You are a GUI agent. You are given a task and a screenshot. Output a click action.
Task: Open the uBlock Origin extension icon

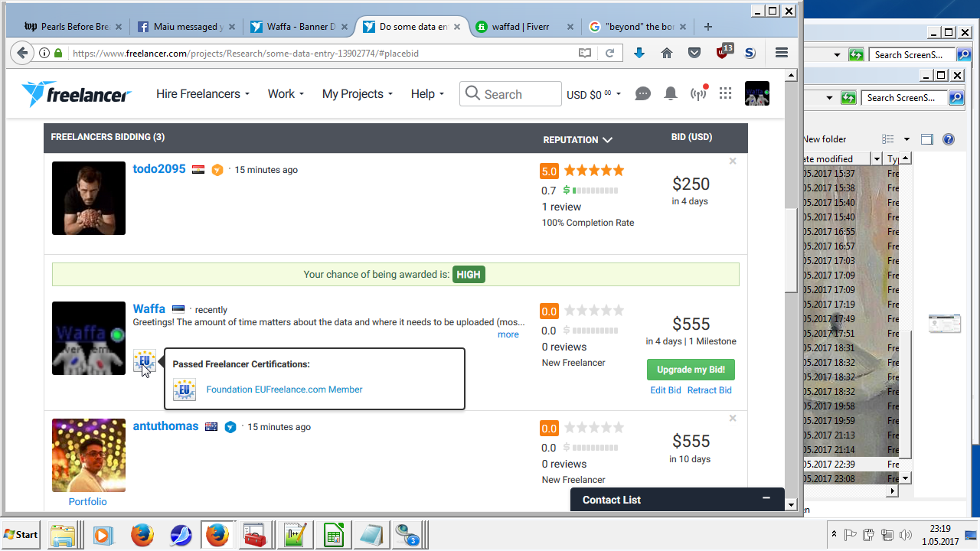724,52
